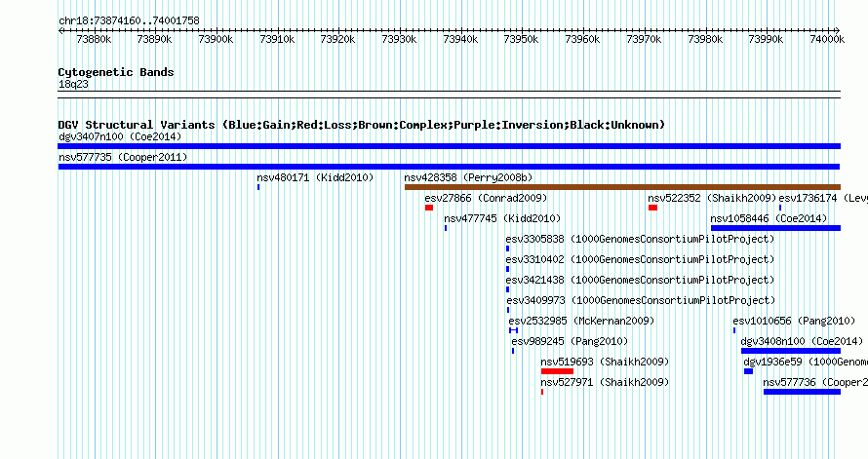Click the DGV Structural Variants track title

click(x=362, y=125)
